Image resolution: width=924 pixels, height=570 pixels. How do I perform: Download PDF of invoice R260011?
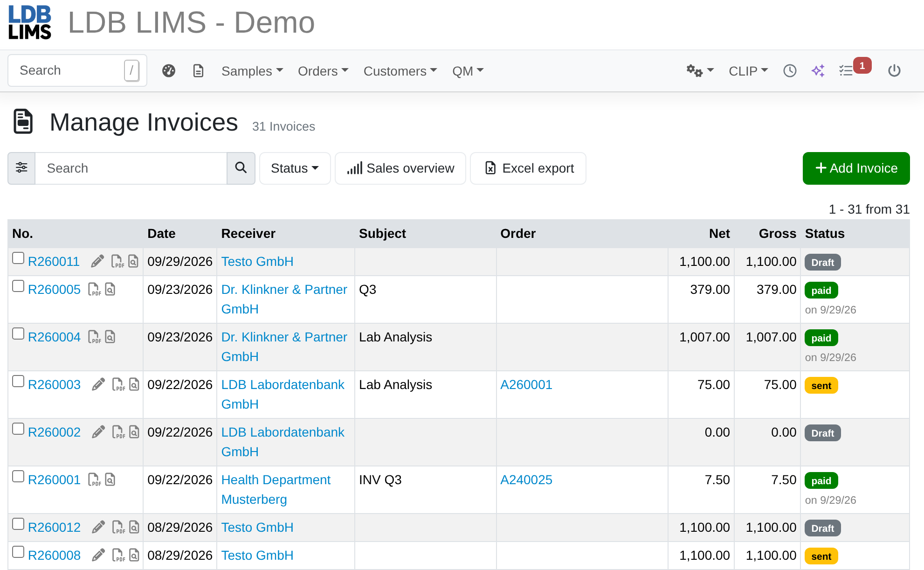point(117,261)
